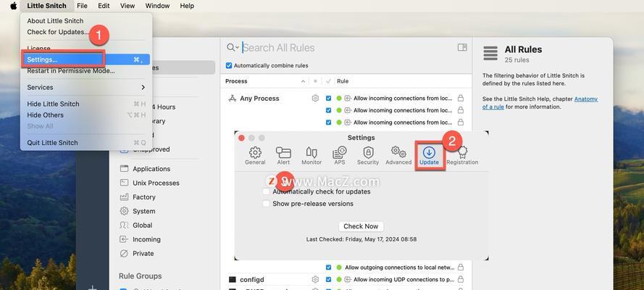
Task: Click the 25 rules count text
Action: point(517,60)
